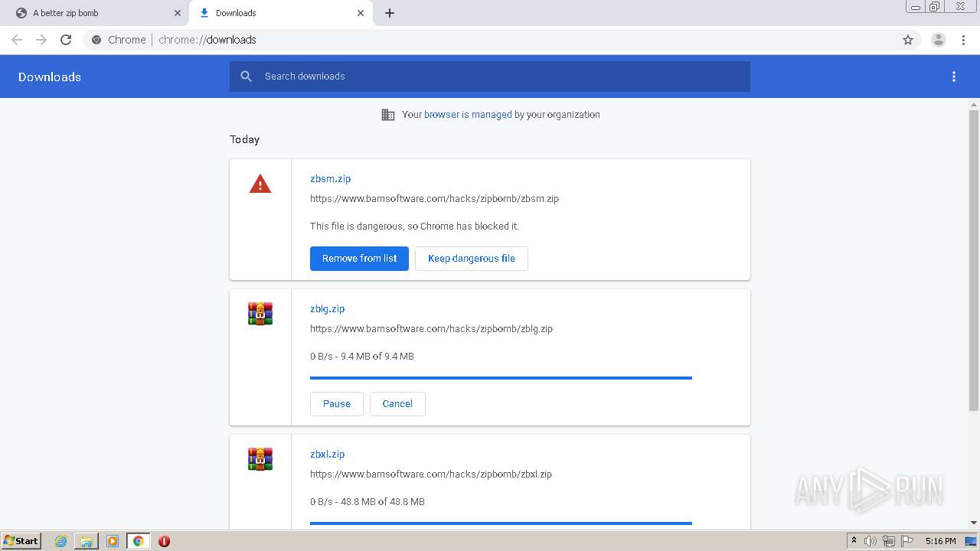
Task: Click the vertical page scrollbar thumb
Action: [974, 260]
